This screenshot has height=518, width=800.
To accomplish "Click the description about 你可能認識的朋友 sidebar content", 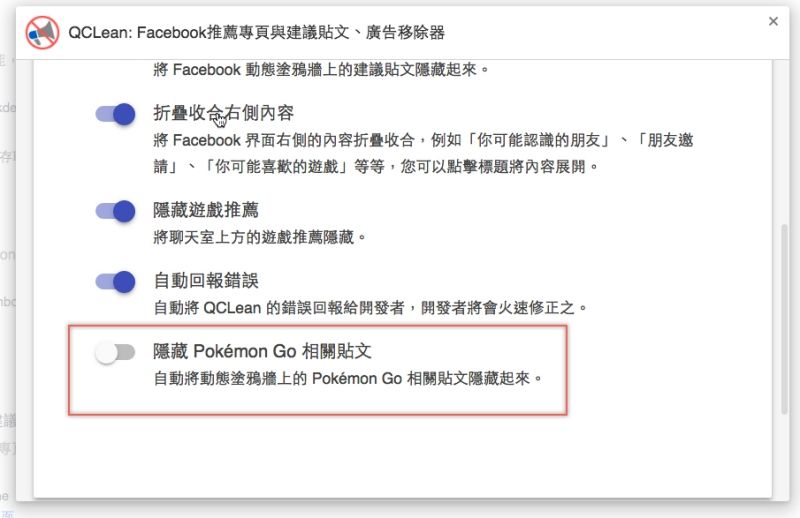I will click(x=423, y=153).
